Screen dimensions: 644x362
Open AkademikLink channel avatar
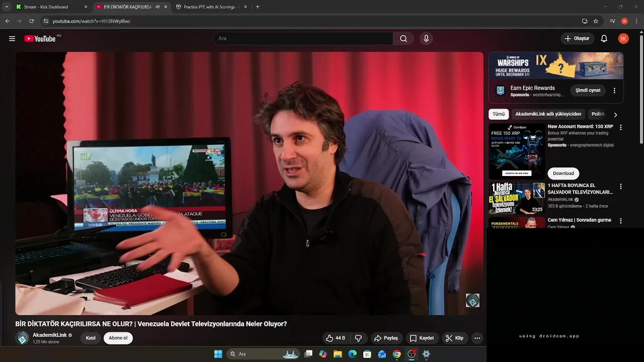22,338
